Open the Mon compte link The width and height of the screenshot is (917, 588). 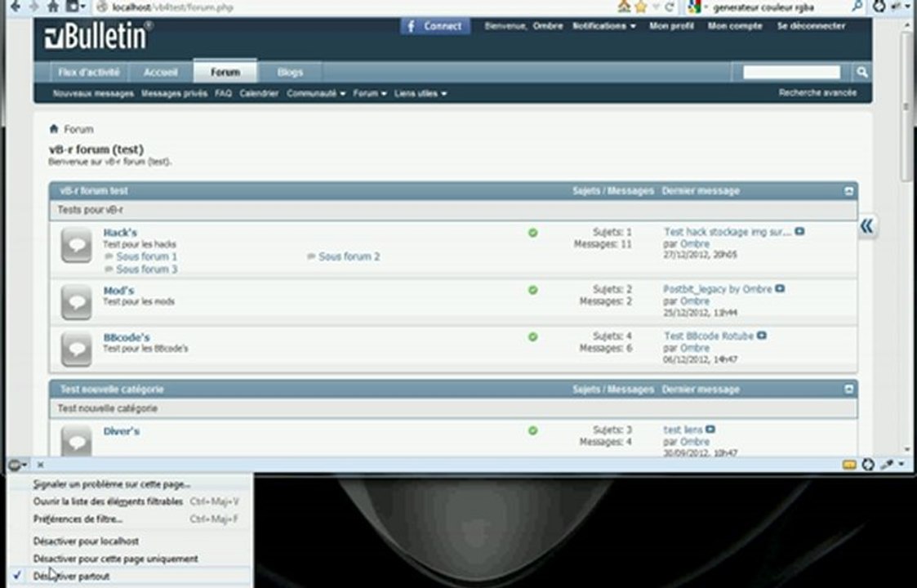pos(735,26)
